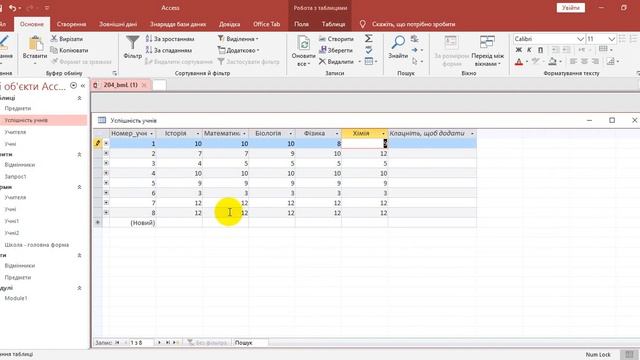Delete the record with Видалити

pos(336,61)
